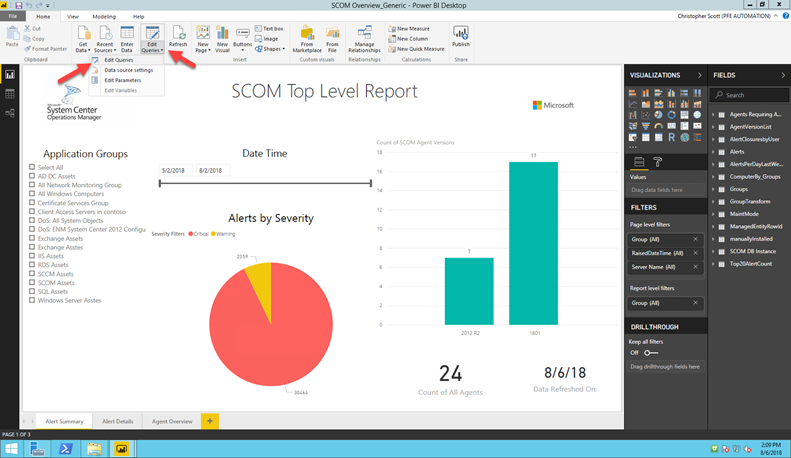Expand the Top20AlertCount table
The image size is (791, 458).
click(713, 264)
